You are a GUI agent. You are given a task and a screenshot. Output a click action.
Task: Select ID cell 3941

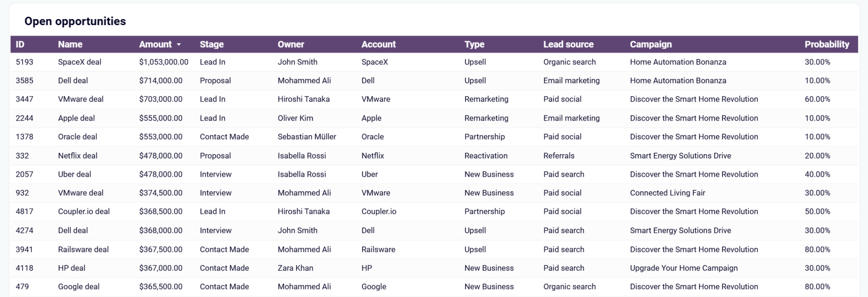tap(25, 250)
